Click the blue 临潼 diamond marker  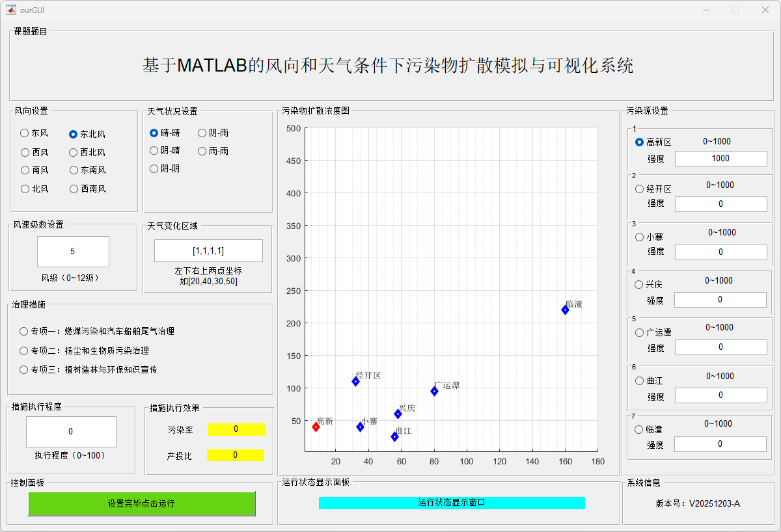coord(565,310)
